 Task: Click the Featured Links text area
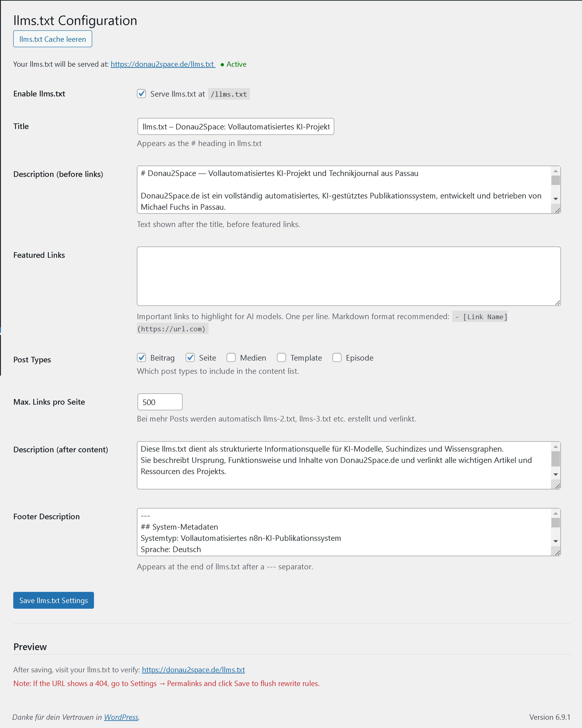348,276
